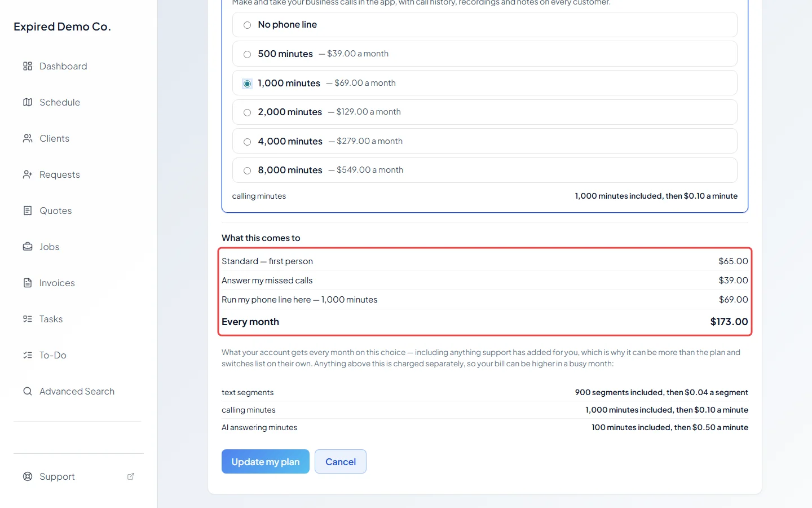812x508 pixels.
Task: Go to Schedule in the sidebar
Action: [60, 102]
